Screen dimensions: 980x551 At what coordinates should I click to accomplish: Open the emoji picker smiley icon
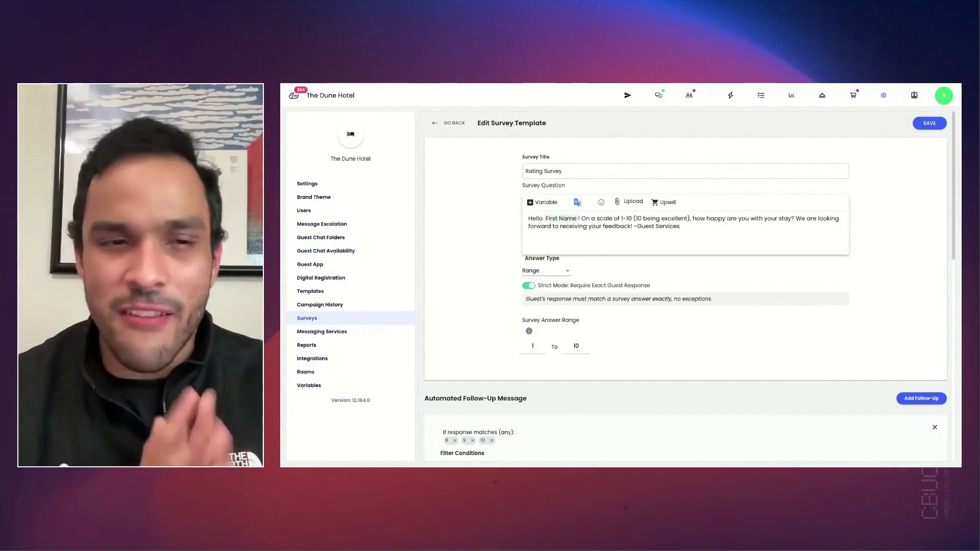click(601, 203)
